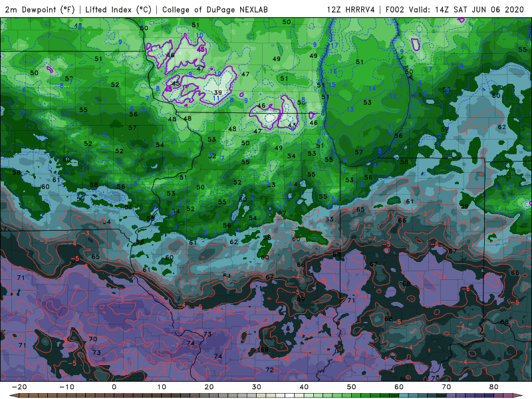The width and height of the screenshot is (532, 399).
Task: Click the blue 16 lifted index label
Action: 333,71
